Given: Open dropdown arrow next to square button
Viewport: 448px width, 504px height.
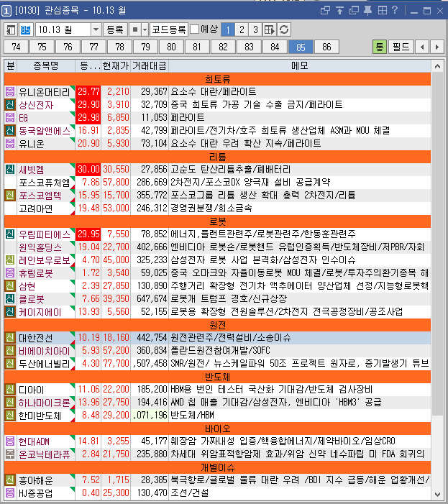Looking at the screenshot, I should [x=145, y=29].
